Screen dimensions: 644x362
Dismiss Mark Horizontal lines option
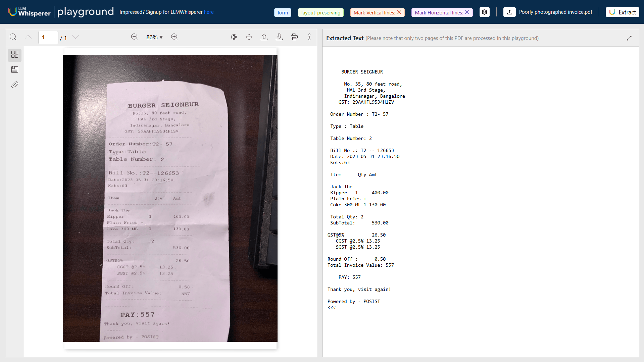[467, 12]
